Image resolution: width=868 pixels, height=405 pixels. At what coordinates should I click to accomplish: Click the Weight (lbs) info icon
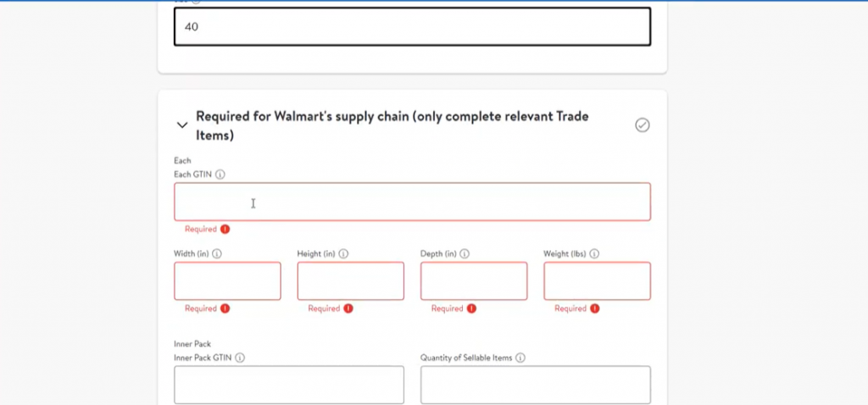594,253
